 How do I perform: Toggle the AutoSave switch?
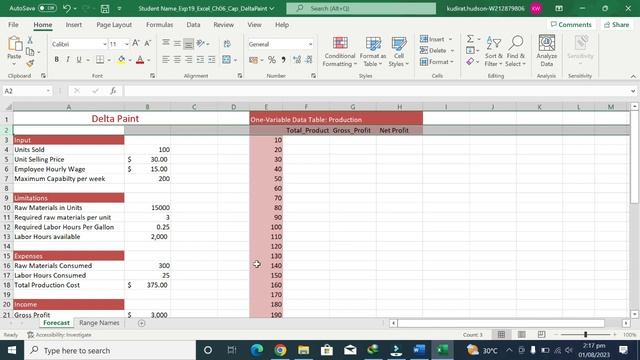click(47, 8)
